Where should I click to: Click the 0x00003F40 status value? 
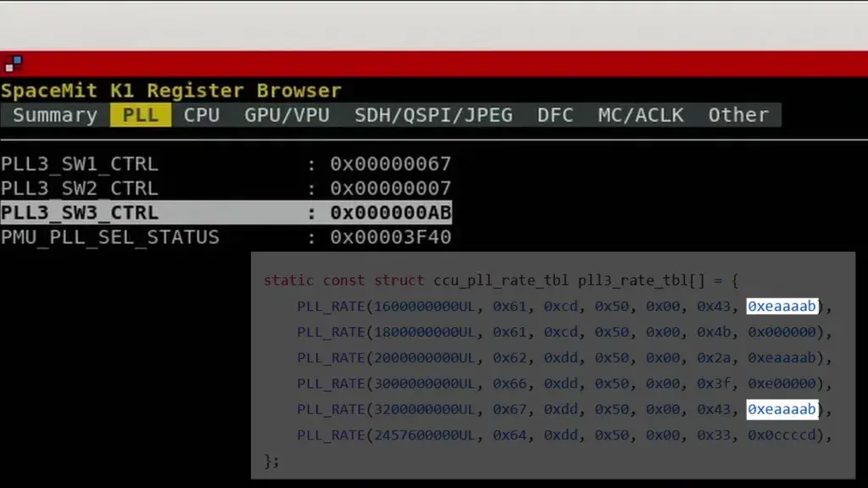pos(391,237)
